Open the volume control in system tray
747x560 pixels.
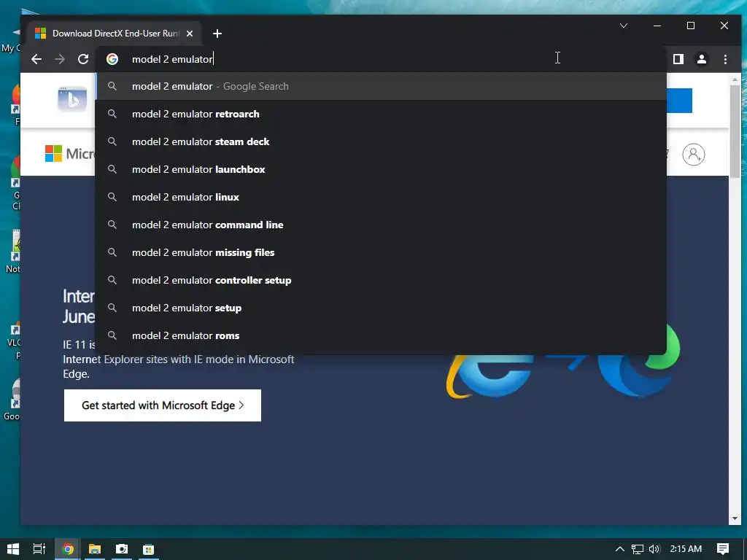click(654, 549)
